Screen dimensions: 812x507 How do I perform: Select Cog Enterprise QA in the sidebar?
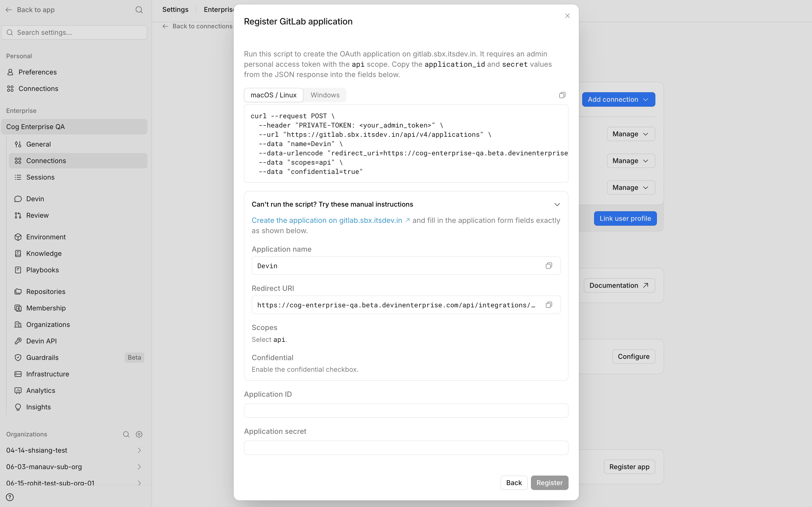click(74, 127)
